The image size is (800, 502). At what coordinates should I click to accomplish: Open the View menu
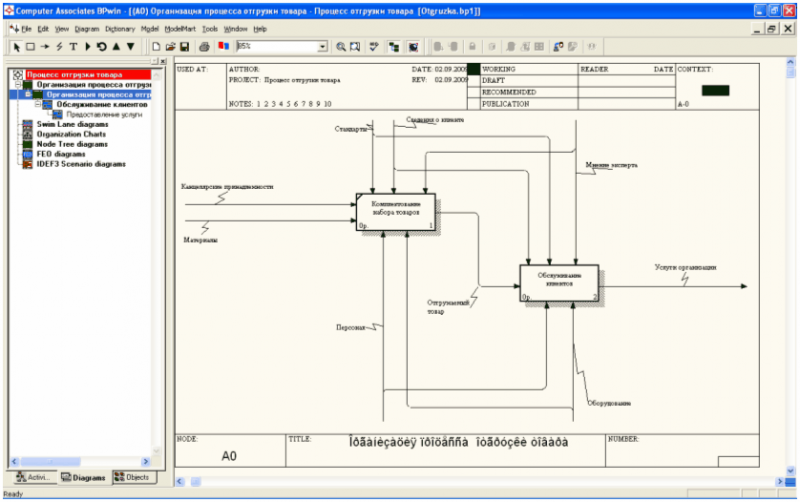click(62, 29)
